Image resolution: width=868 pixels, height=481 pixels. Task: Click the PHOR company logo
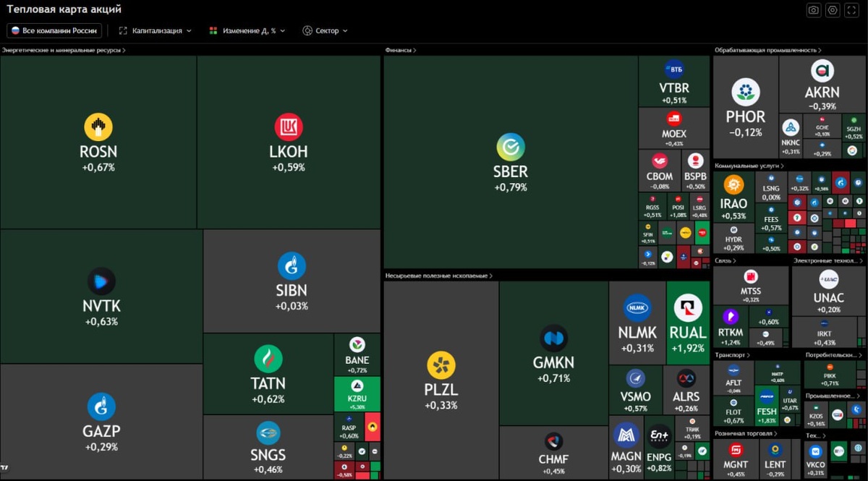(745, 93)
